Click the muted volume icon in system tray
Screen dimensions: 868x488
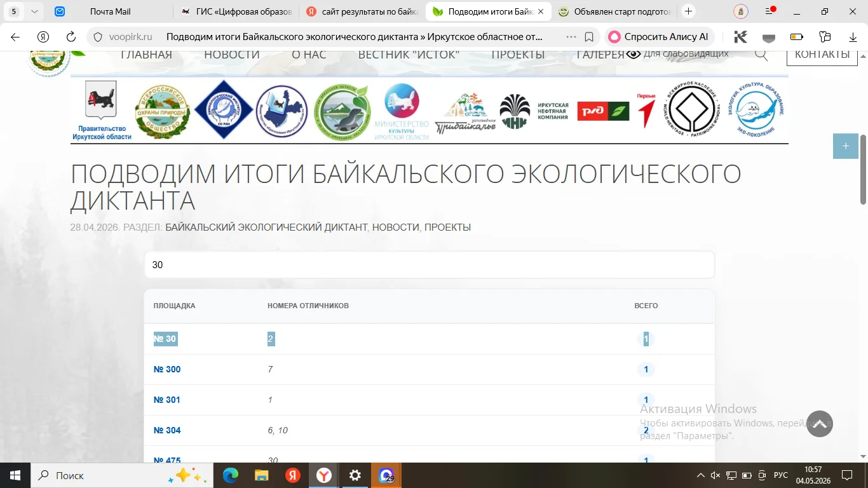point(715,475)
